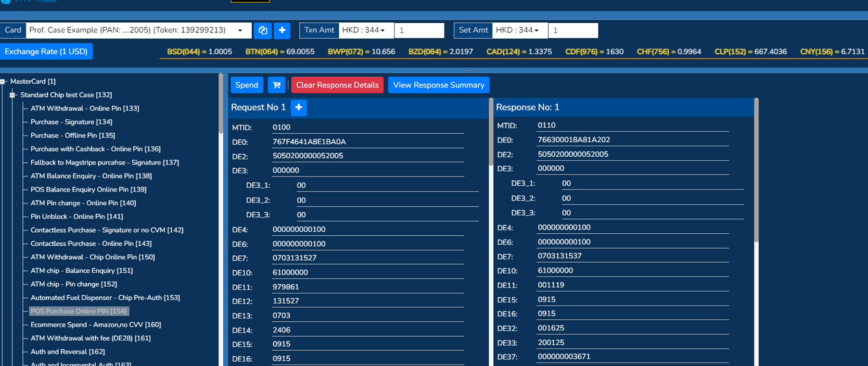Click the Response panel vertical scrollbar
The height and width of the screenshot is (366, 868).
point(756,170)
